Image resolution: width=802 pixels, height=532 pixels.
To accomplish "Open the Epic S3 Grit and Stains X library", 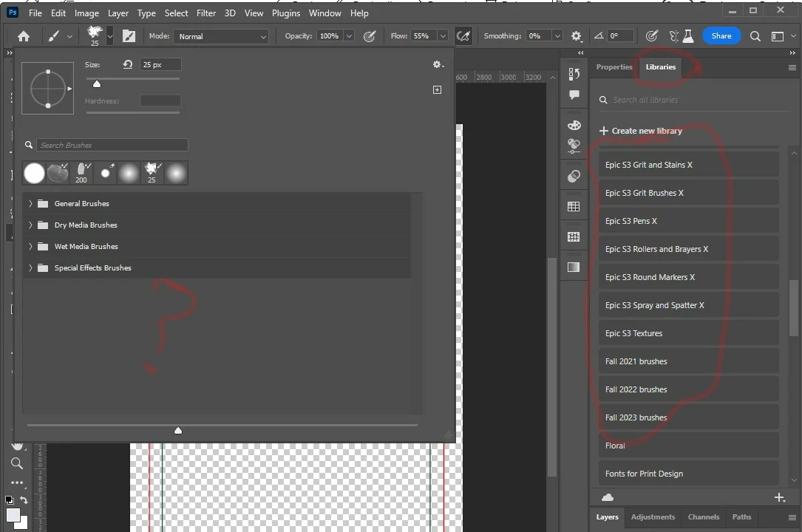I will [x=688, y=165].
